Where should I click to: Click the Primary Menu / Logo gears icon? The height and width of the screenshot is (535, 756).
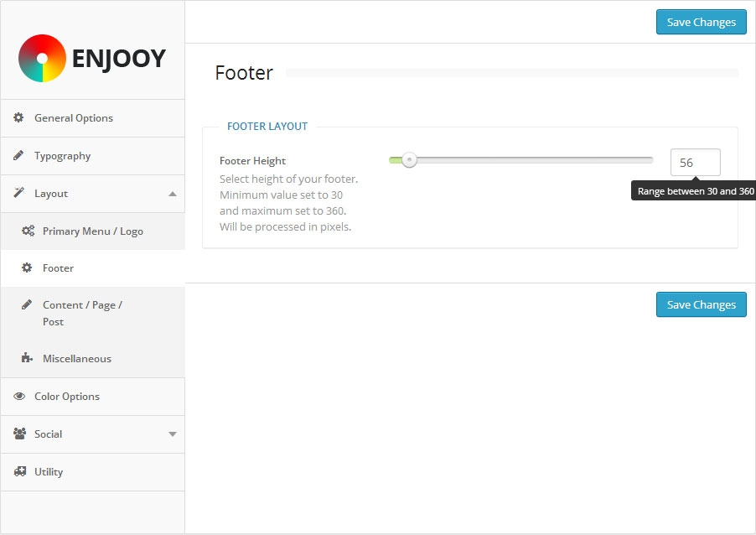(28, 231)
